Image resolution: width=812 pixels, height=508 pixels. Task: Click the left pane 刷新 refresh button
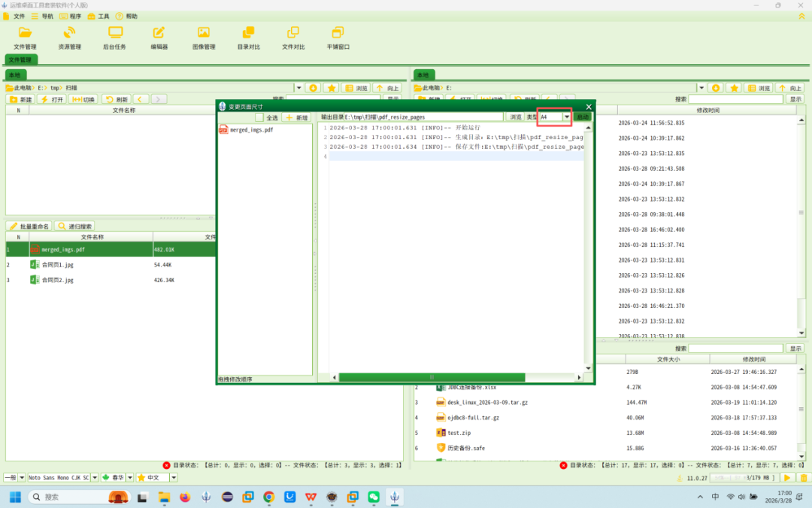(116, 99)
